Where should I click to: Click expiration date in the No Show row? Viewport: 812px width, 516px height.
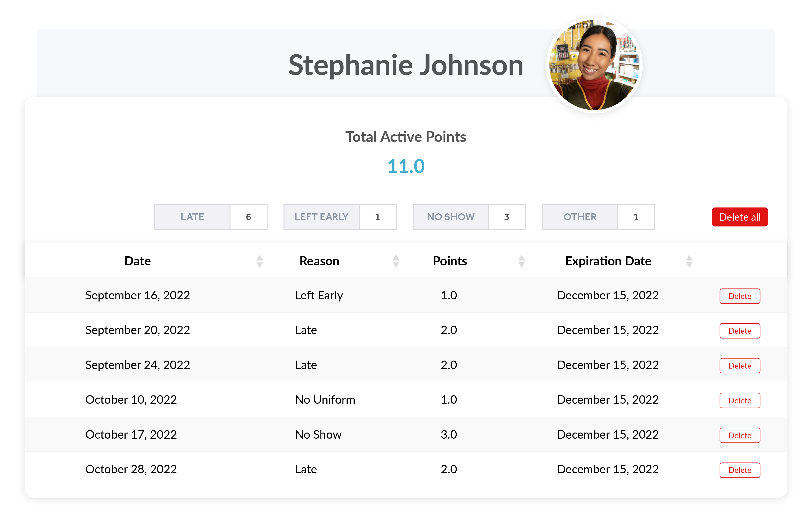click(x=608, y=435)
